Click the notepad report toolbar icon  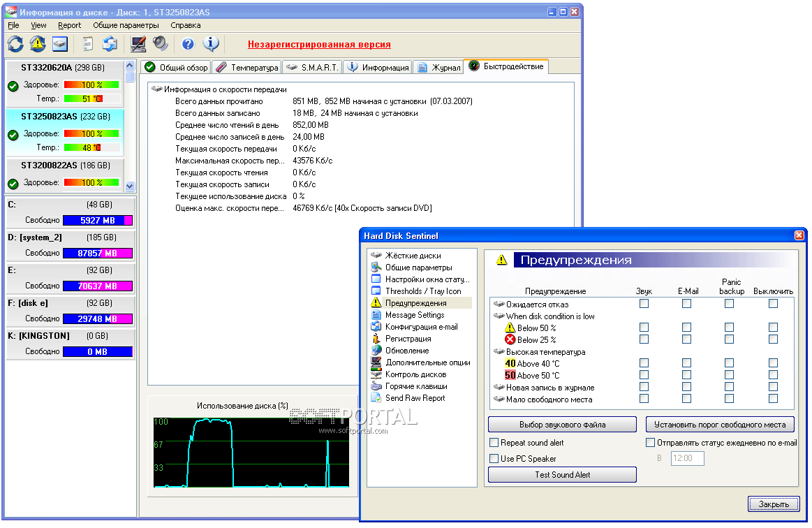tap(87, 44)
